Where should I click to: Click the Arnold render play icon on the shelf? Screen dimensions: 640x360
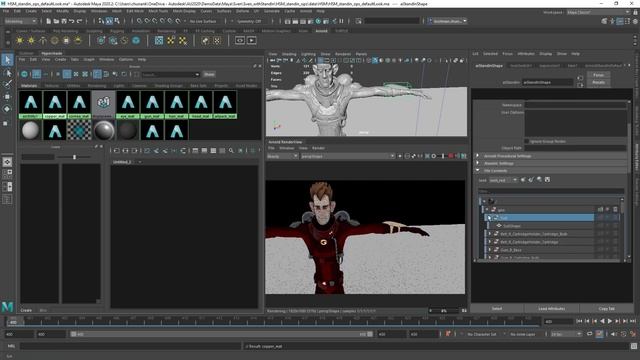tap(251, 40)
